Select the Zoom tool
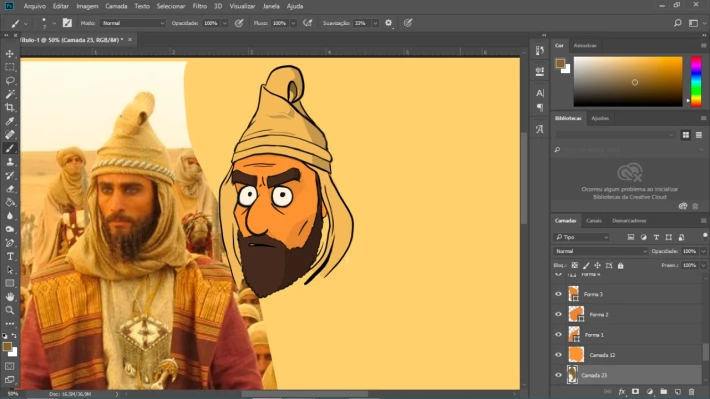Image resolution: width=710 pixels, height=399 pixels. point(10,310)
